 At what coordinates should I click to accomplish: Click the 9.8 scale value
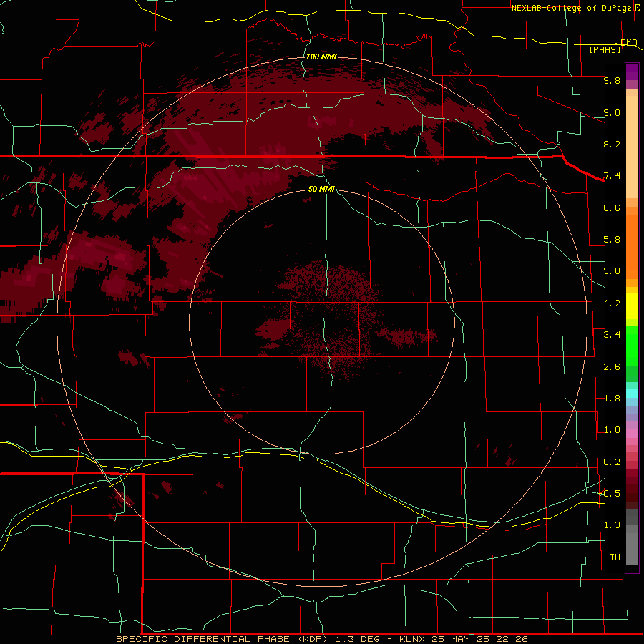(612, 80)
